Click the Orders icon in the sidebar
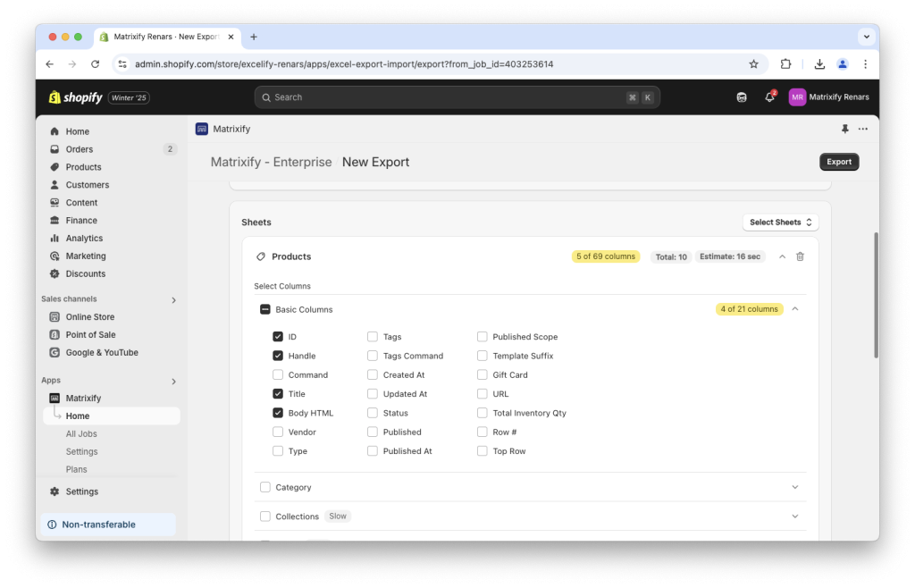This screenshot has height=588, width=915. (56, 148)
